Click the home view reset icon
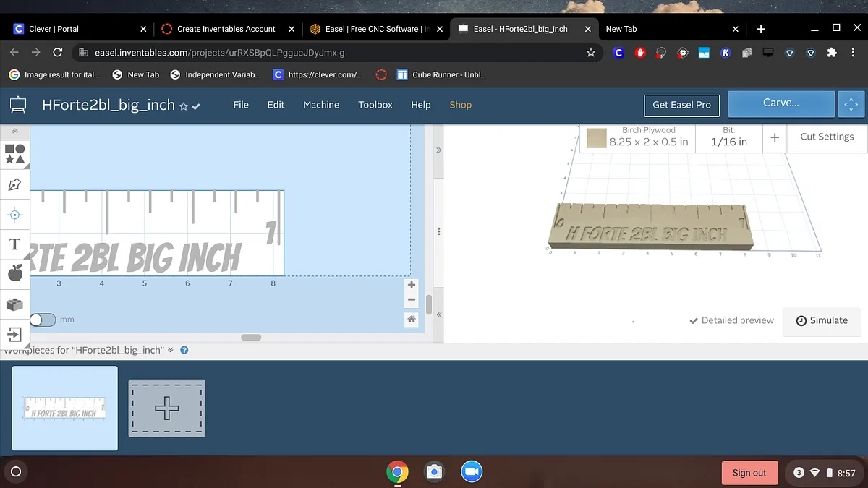 tap(412, 319)
